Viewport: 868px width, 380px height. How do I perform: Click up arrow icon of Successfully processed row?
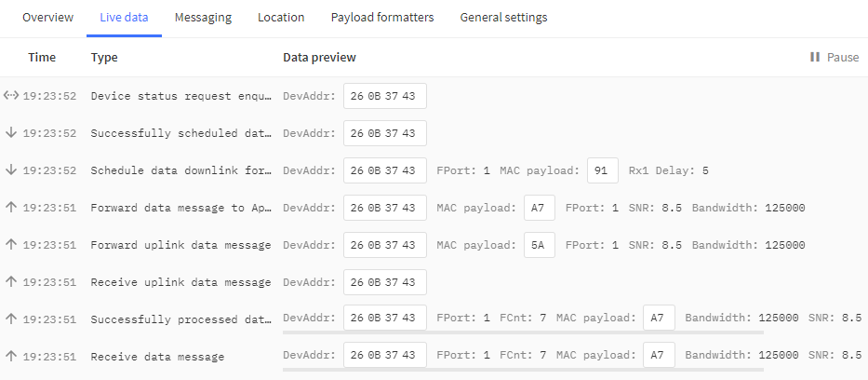[x=11, y=319]
